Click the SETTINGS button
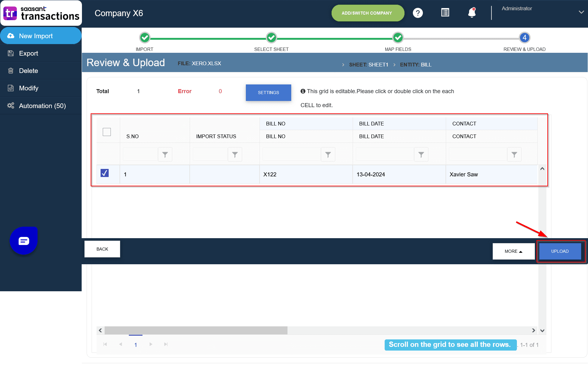This screenshot has height=372, width=588. (269, 93)
